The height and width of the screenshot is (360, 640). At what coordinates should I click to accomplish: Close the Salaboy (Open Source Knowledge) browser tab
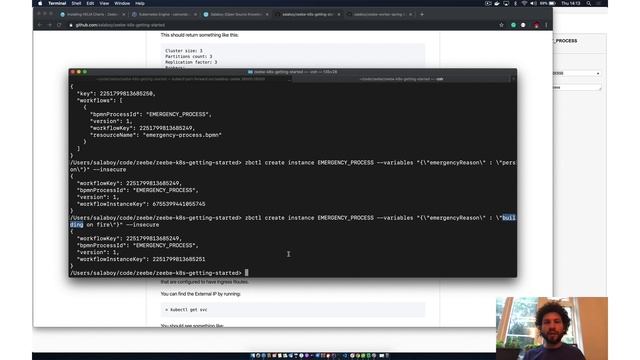(267, 14)
